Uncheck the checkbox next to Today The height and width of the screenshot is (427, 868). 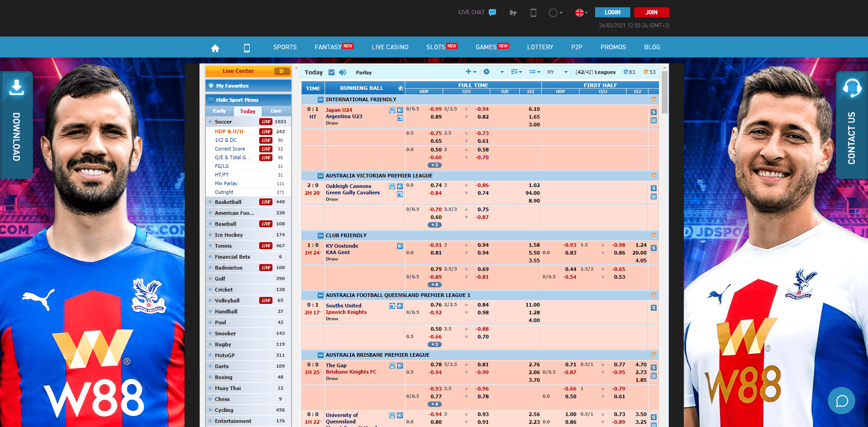pos(332,73)
